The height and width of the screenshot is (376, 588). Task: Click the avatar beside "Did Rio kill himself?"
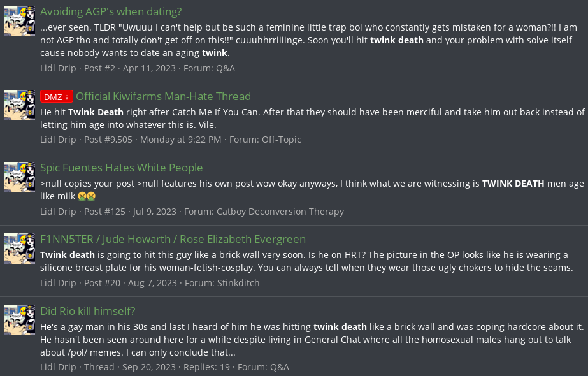click(20, 321)
